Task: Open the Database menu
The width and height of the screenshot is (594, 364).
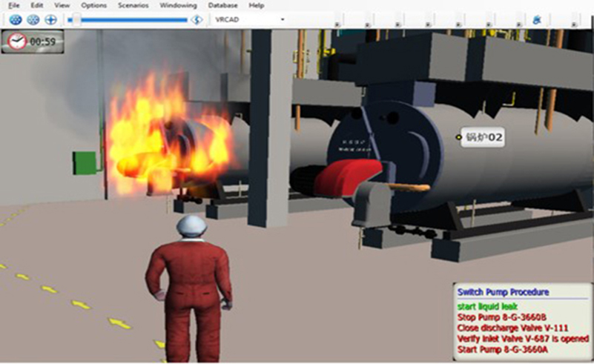Action: pyautogui.click(x=222, y=5)
